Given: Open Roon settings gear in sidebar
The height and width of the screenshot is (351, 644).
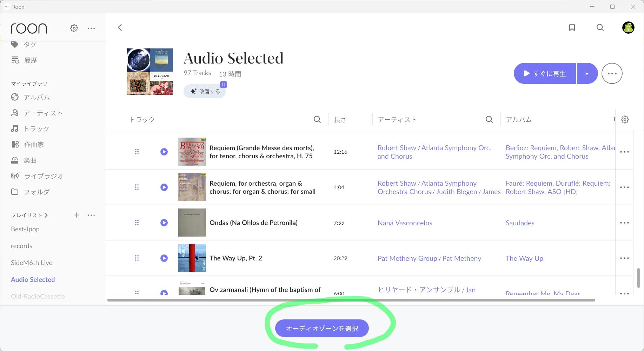Looking at the screenshot, I should tap(74, 28).
